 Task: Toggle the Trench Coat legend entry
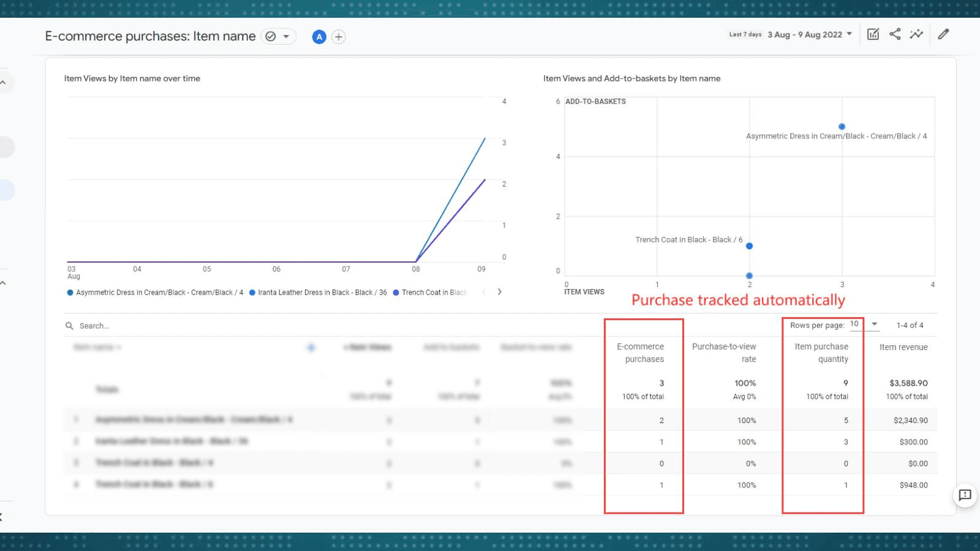pos(431,292)
